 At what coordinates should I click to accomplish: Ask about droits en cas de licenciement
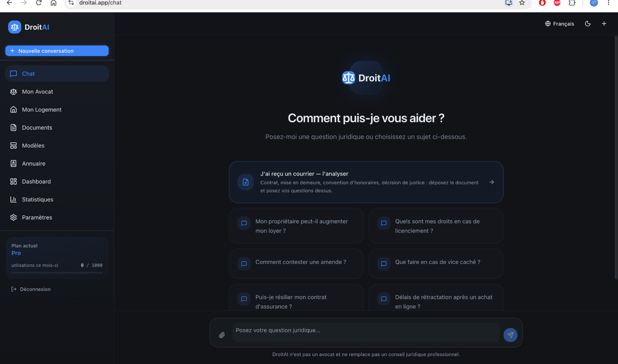(x=436, y=226)
